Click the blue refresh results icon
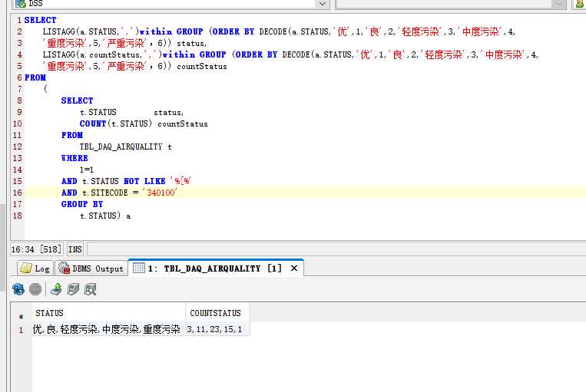This screenshot has height=392, width=586. 18,289
